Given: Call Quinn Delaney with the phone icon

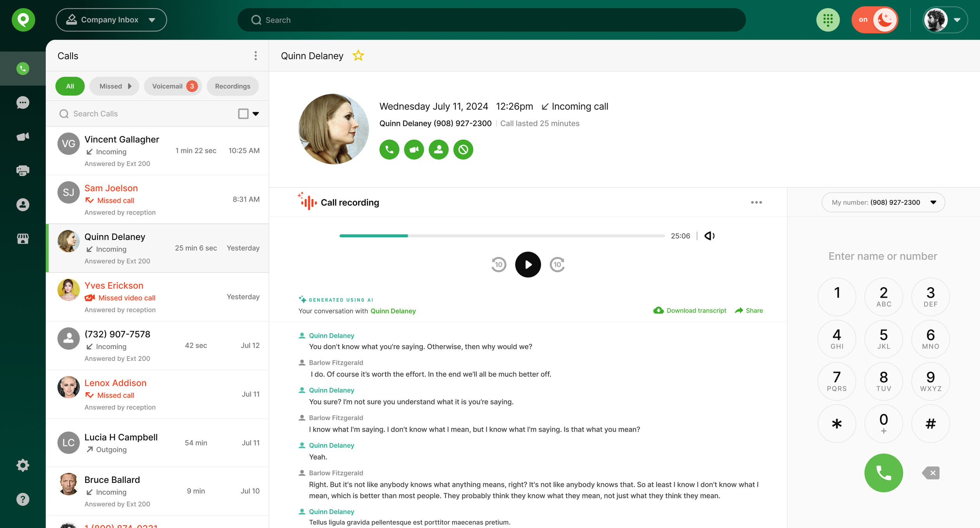Looking at the screenshot, I should pyautogui.click(x=389, y=149).
